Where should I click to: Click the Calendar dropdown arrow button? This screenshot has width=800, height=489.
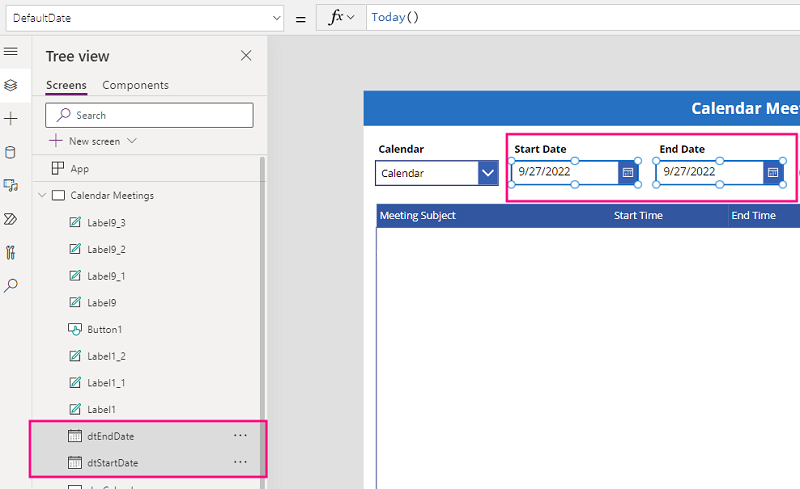tap(488, 173)
